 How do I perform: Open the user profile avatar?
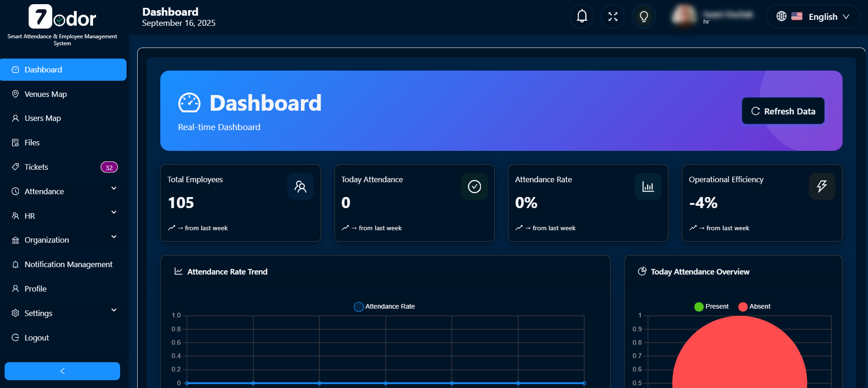tap(684, 16)
